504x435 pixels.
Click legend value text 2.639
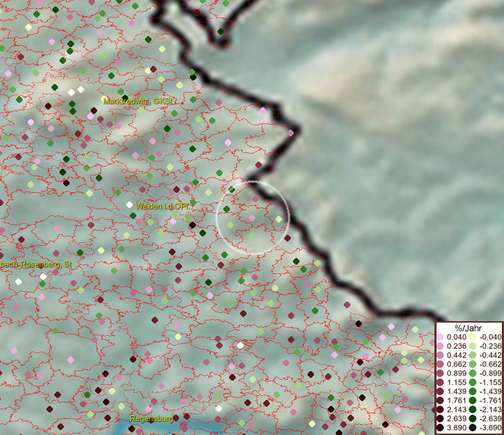456,418
